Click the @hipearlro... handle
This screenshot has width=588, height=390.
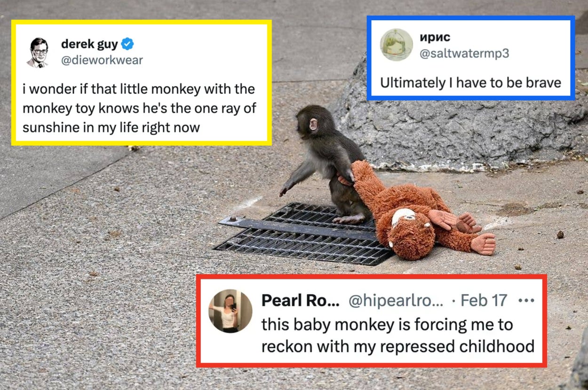coord(396,301)
